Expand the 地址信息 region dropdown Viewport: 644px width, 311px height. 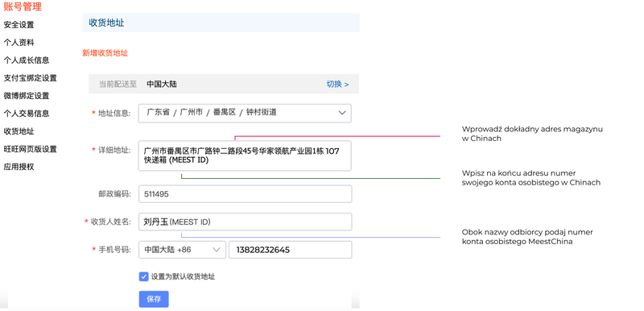[245, 113]
